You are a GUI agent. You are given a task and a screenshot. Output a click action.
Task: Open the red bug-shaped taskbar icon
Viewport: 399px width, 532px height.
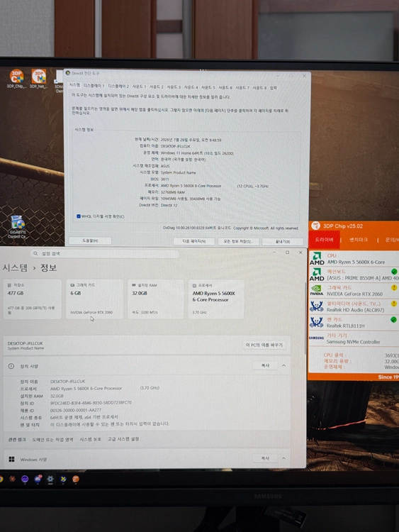(x=12, y=479)
